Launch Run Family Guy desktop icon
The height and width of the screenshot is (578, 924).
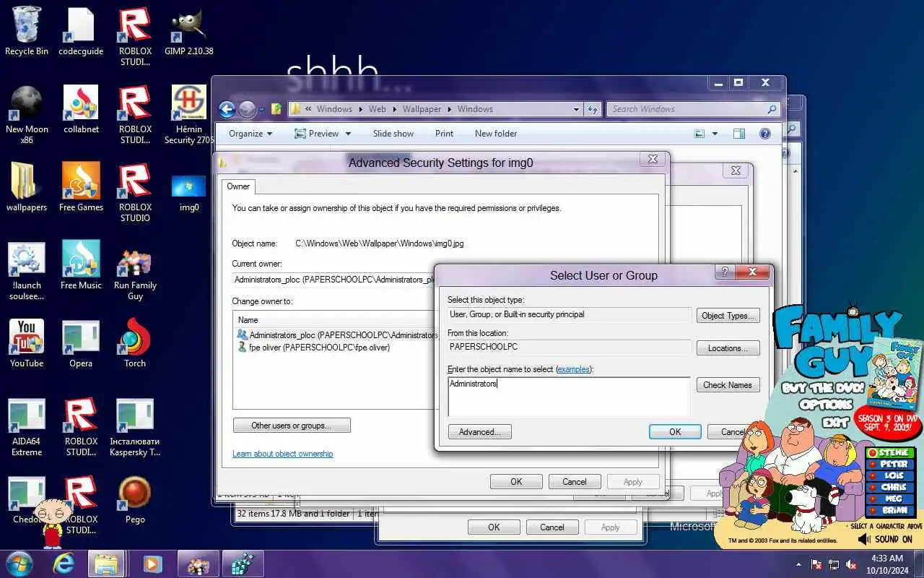pos(135,275)
